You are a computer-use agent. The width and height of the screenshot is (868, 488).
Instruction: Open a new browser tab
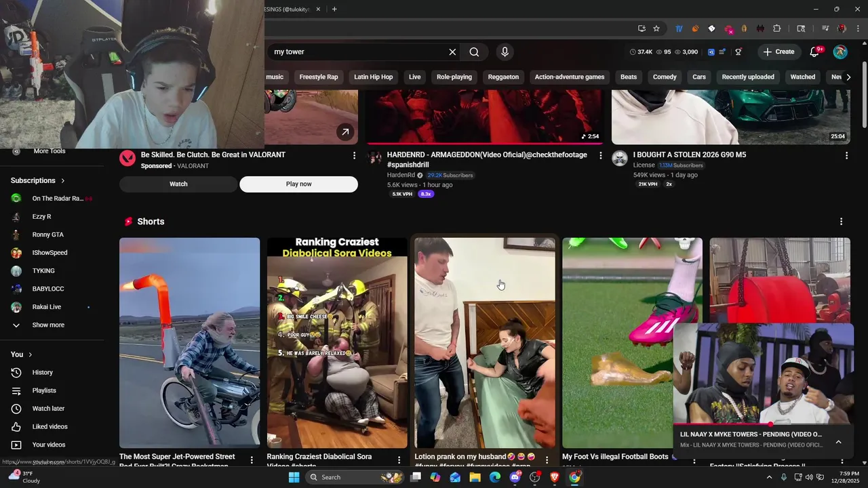[334, 9]
